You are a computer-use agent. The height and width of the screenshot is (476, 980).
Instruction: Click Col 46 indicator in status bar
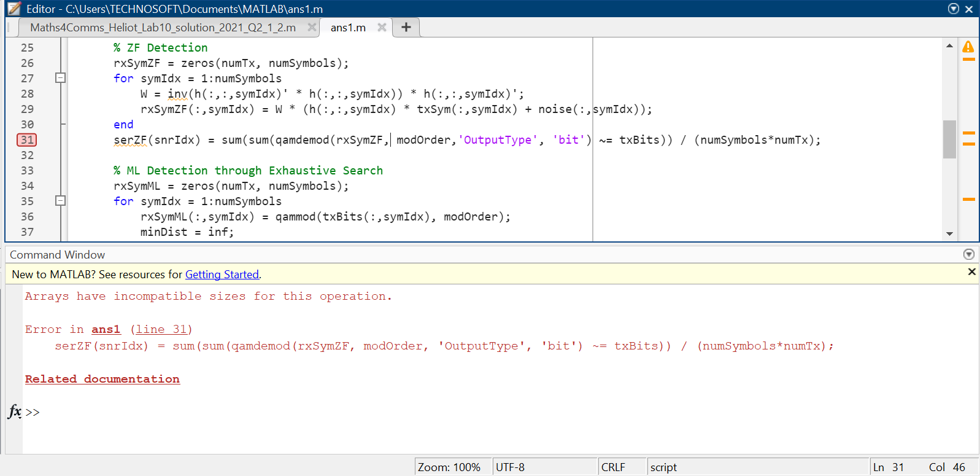(x=947, y=467)
